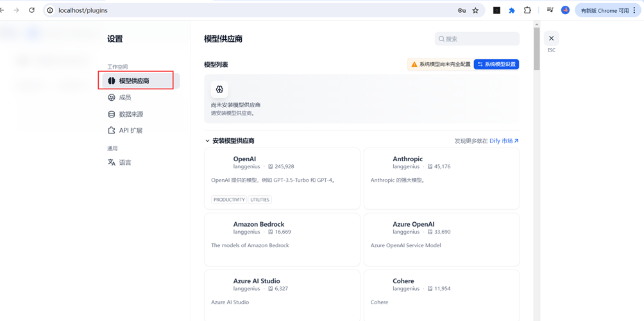644x321 pixels.
Task: Select the OpenAI provider card
Action: tap(282, 178)
